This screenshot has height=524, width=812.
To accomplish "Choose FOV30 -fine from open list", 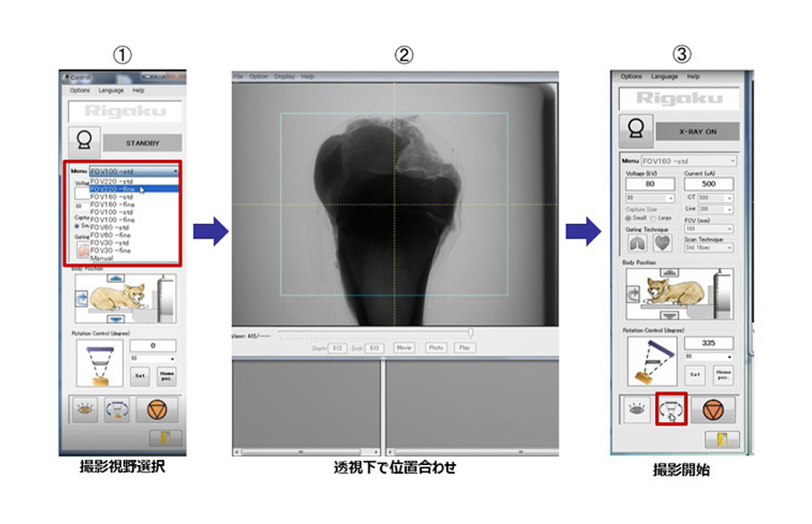I will [x=134, y=250].
